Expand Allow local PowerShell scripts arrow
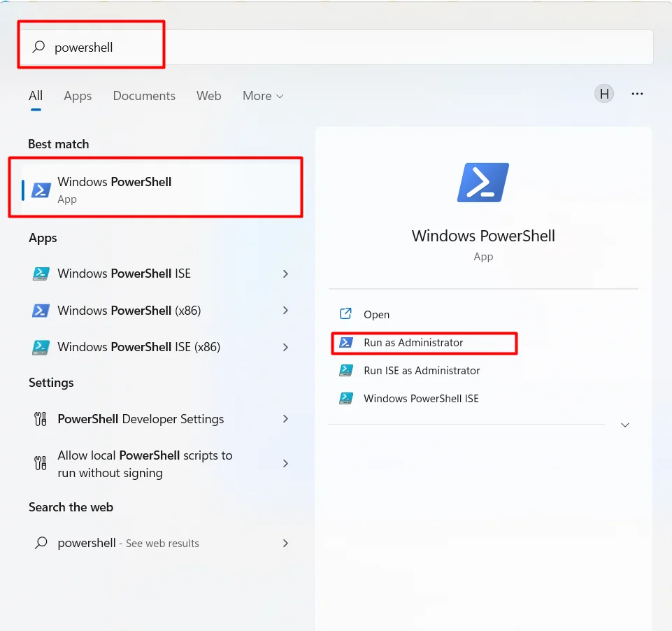Viewport: 672px width, 631px height. click(285, 463)
